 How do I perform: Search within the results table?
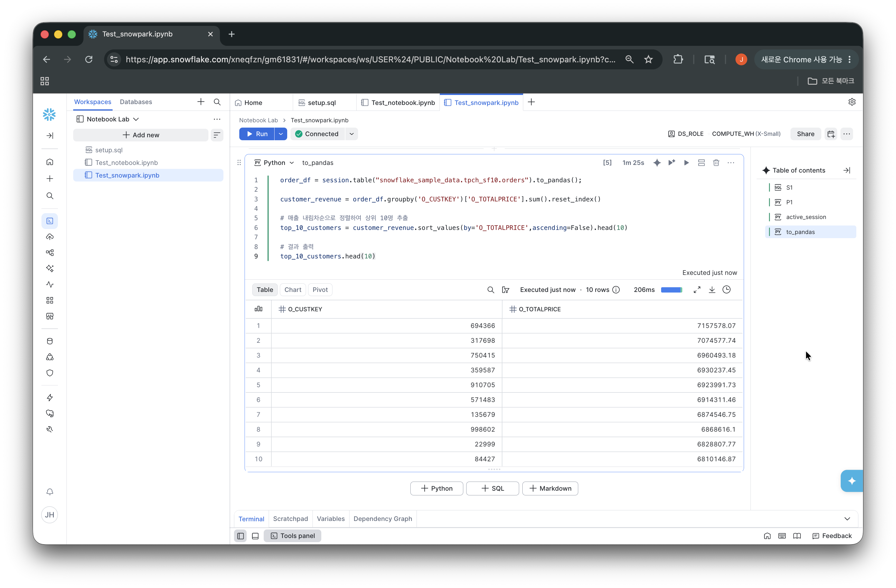point(491,290)
